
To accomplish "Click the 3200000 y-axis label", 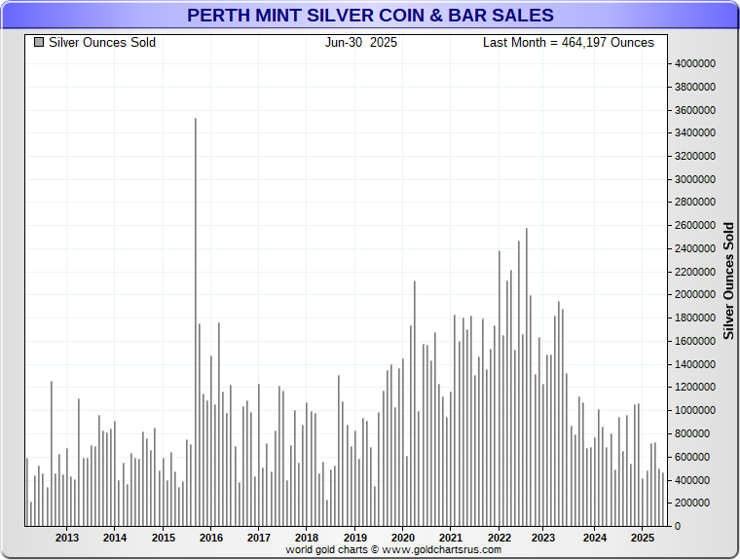I will (x=695, y=156).
